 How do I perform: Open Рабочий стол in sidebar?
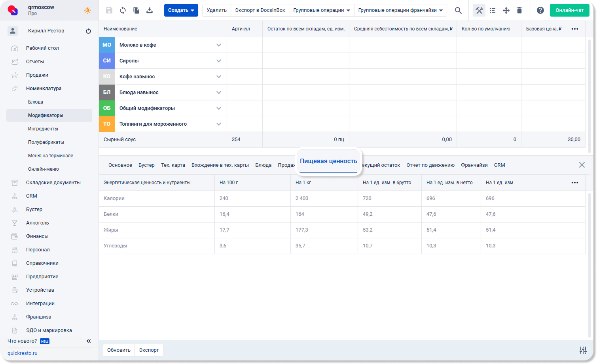point(42,48)
